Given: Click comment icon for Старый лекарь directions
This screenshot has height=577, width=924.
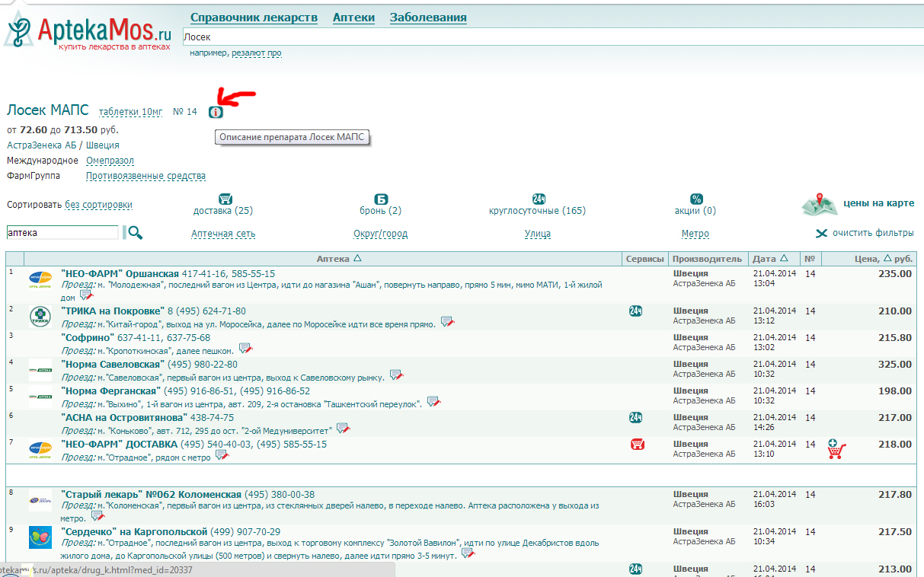Looking at the screenshot, I should pos(98,515).
